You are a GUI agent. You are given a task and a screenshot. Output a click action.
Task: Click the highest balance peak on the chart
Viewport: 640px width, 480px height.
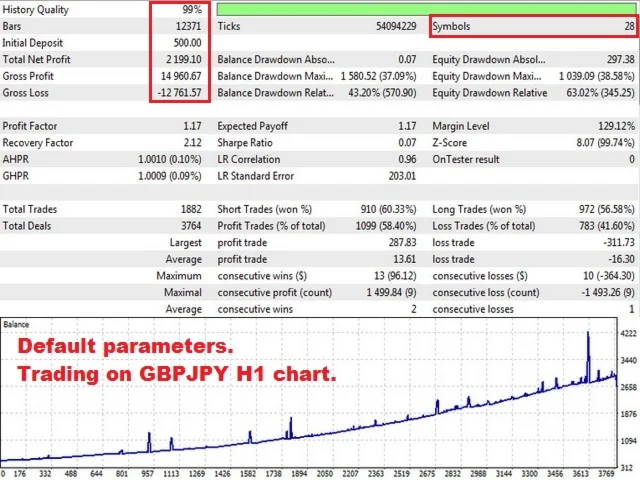(x=588, y=333)
